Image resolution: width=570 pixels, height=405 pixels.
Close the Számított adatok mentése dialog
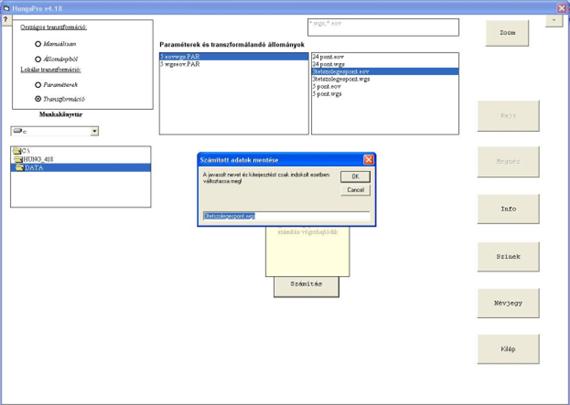point(368,160)
